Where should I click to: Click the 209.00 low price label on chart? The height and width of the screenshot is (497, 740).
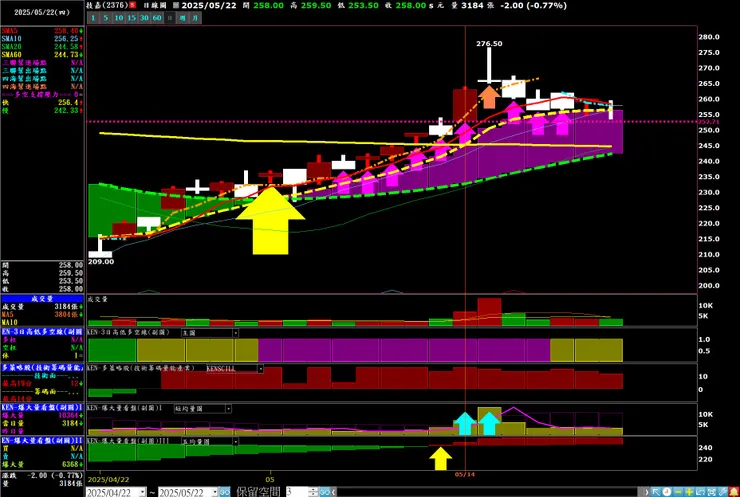[x=101, y=261]
